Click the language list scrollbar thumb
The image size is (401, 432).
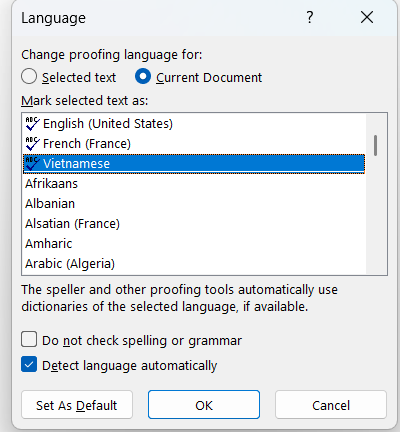pos(376,145)
